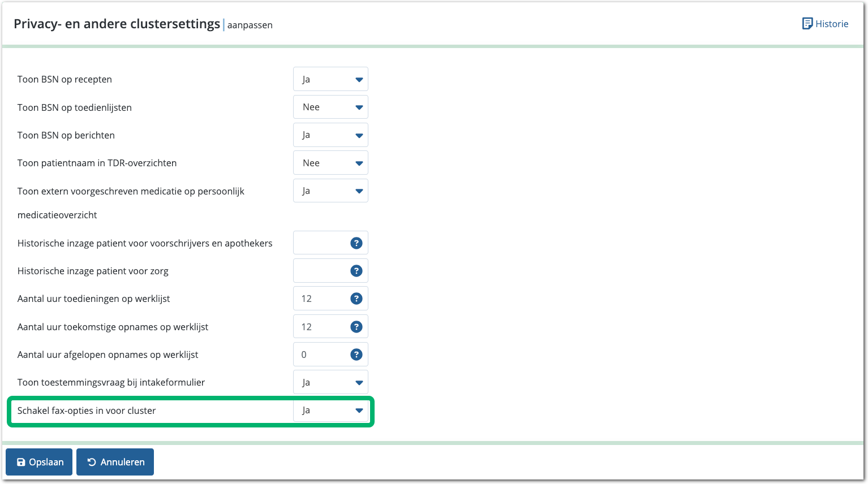Viewport: 868px width, 484px height.
Task: Open Toon BSN op recepten dropdown
Action: [330, 79]
